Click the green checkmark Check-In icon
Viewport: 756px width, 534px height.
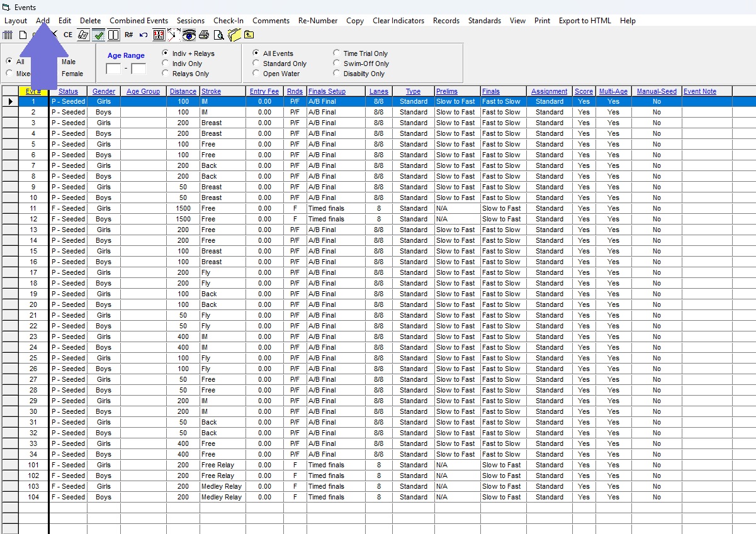tap(99, 35)
